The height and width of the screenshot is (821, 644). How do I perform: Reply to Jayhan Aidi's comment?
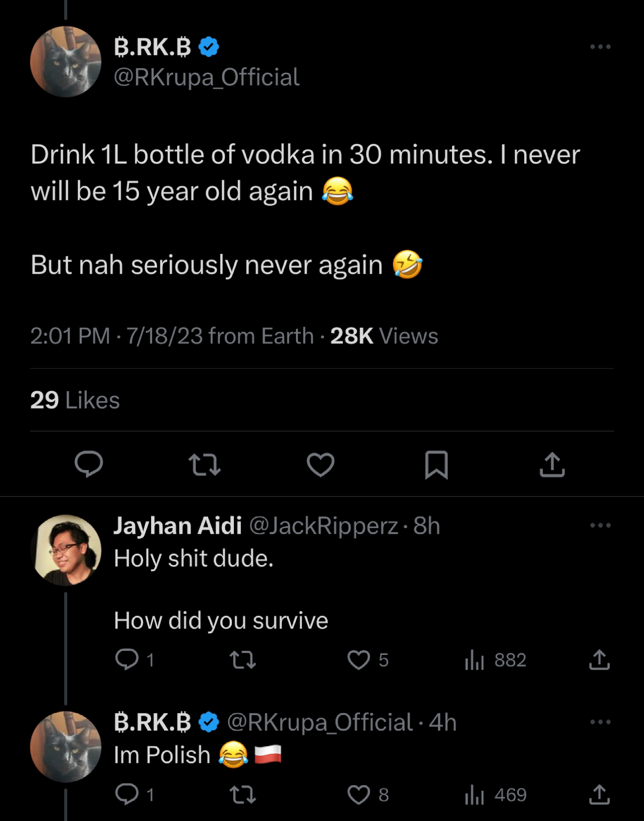pyautogui.click(x=127, y=659)
